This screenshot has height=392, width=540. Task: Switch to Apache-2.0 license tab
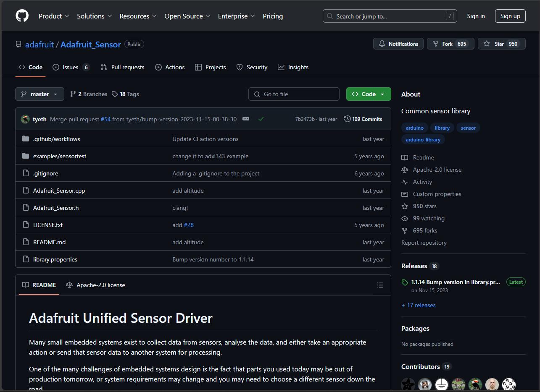pos(95,285)
